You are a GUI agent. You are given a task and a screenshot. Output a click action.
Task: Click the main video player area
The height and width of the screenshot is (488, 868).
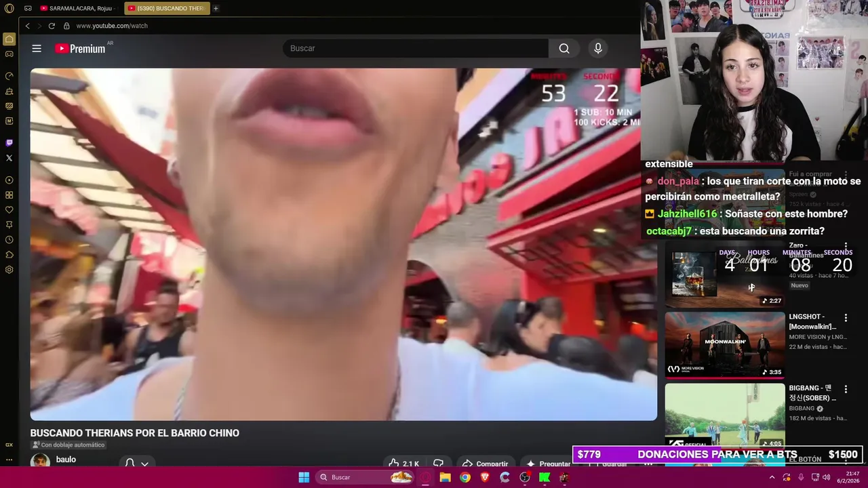[x=343, y=244]
